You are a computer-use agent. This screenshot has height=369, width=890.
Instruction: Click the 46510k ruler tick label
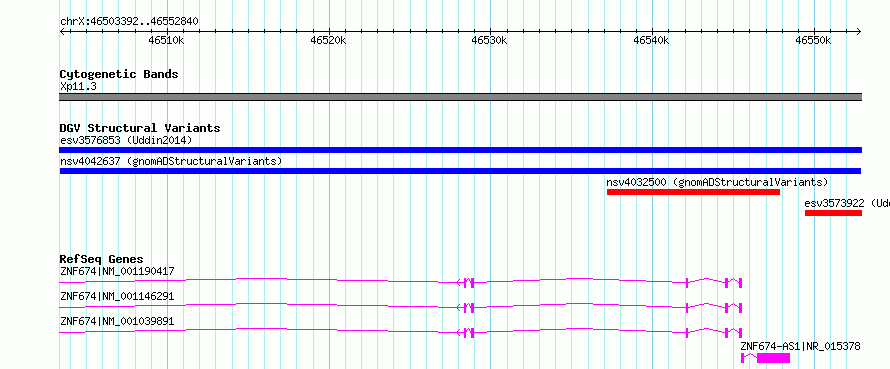(x=166, y=40)
